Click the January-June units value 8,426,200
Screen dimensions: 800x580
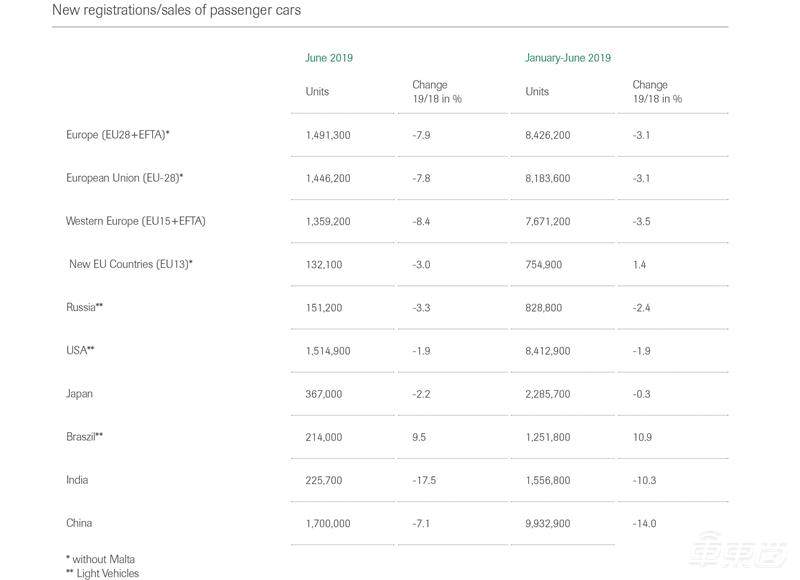click(548, 135)
